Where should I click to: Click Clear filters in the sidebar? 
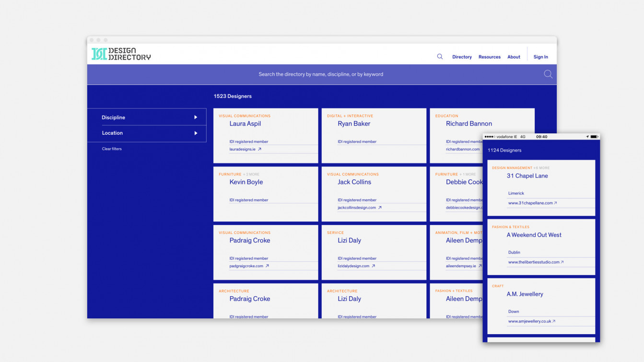(112, 149)
